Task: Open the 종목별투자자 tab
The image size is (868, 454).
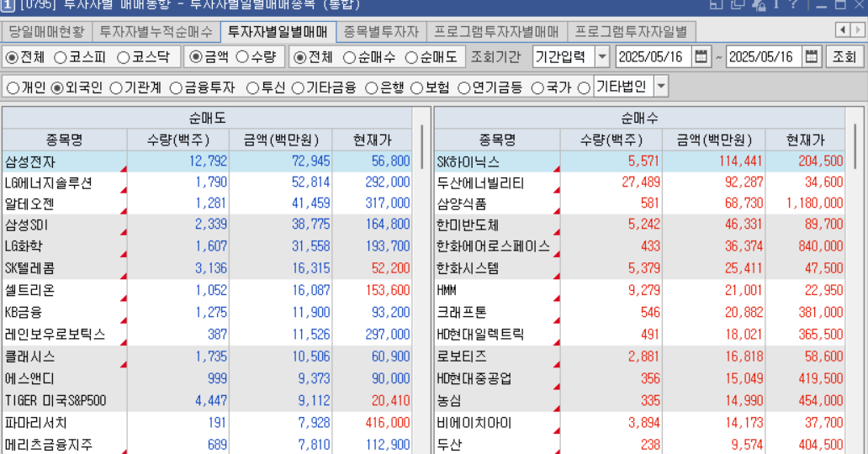Action: tap(381, 32)
